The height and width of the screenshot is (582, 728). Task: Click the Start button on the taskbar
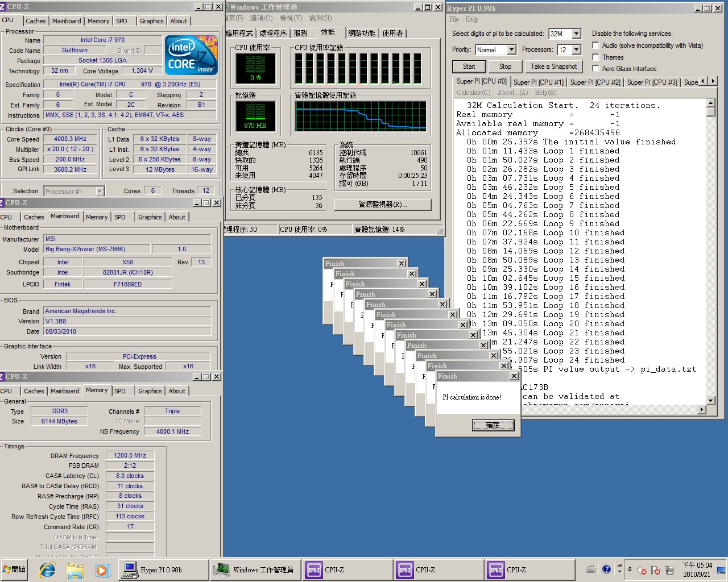pos(14,569)
